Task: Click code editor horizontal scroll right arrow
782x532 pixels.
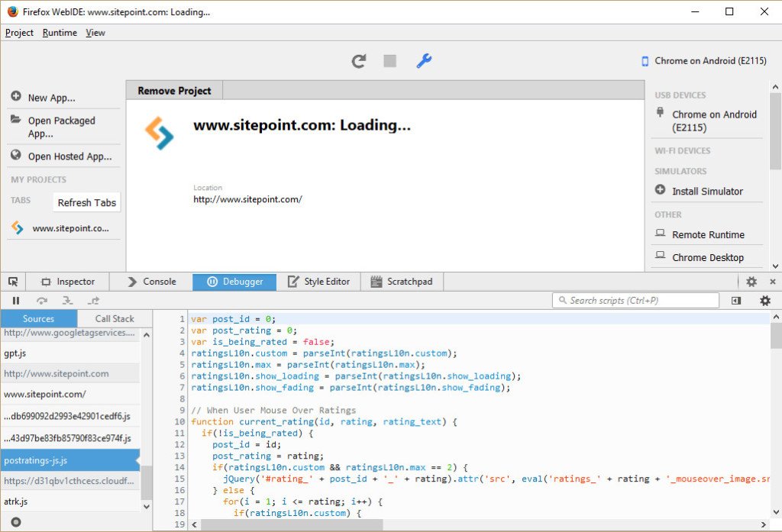Action: pos(764,524)
